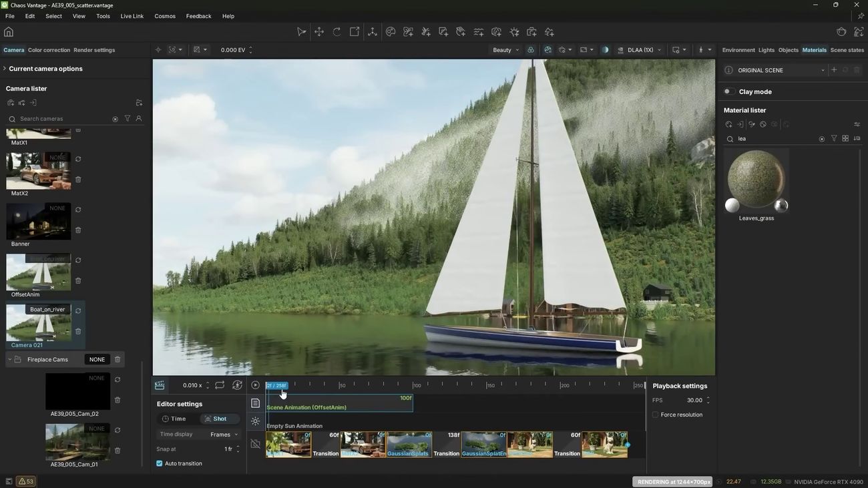Delete the Banner camera with trash icon
This screenshot has height=488, width=868.
pos(78,230)
